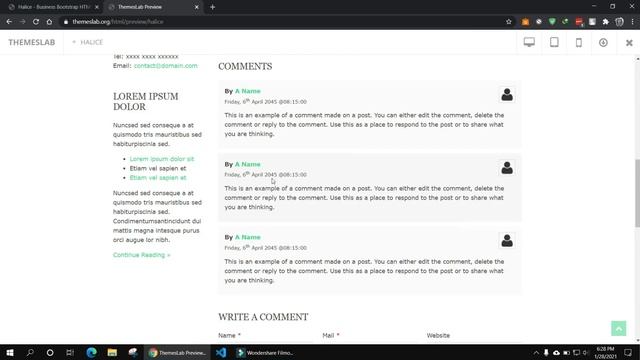Open the green Etiam vel sapien et link
This screenshot has height=360, width=640.
click(158, 178)
